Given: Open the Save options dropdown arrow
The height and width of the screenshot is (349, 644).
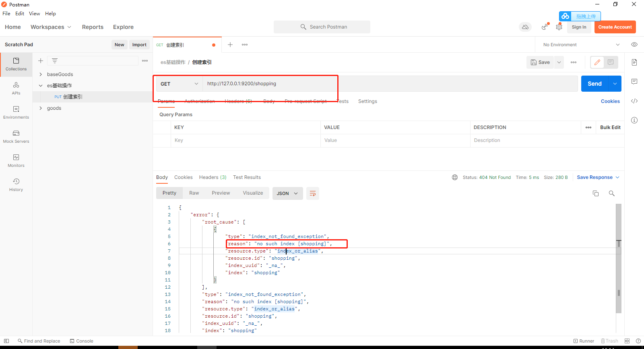Looking at the screenshot, I should (x=559, y=62).
